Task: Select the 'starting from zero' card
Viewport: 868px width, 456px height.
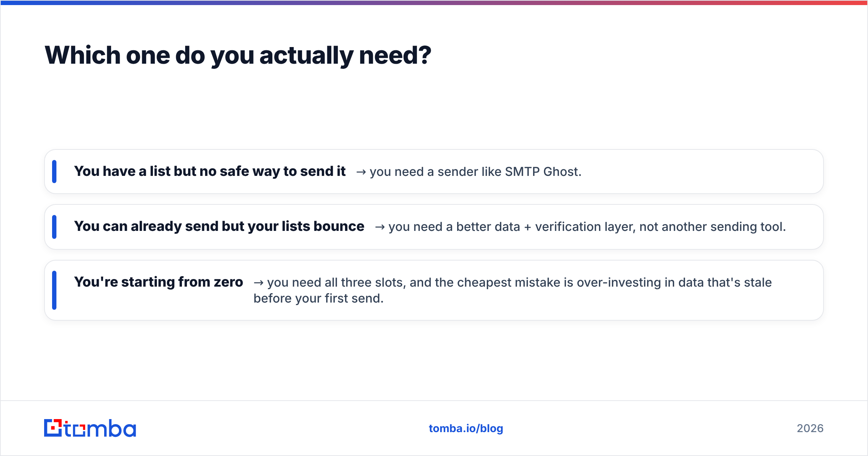Action: click(434, 290)
